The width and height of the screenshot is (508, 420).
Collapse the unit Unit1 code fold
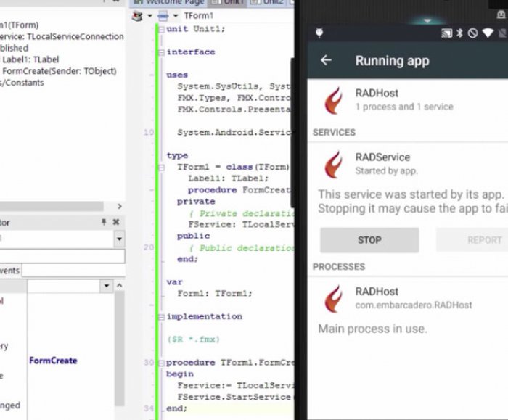click(161, 30)
